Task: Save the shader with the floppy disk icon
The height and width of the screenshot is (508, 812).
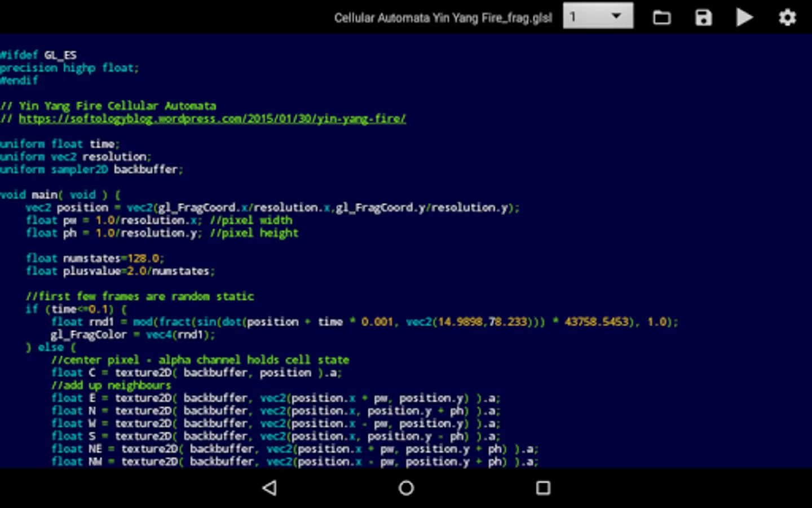Action: [x=703, y=18]
